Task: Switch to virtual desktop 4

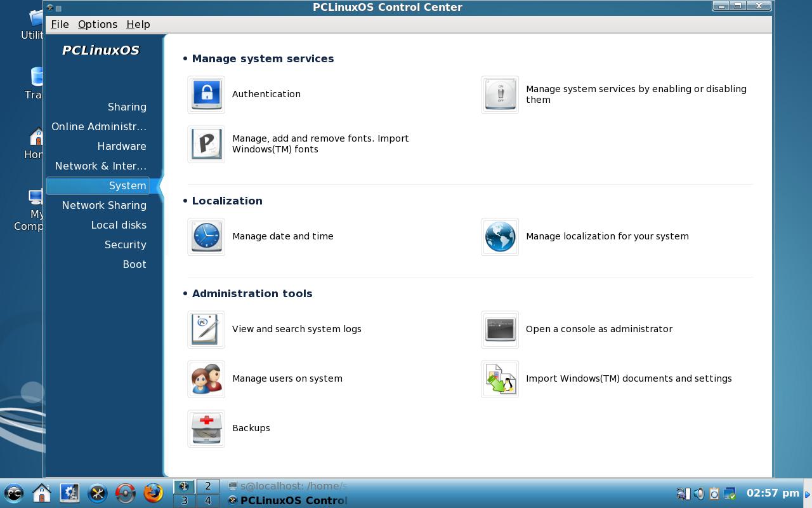Action: (207, 500)
